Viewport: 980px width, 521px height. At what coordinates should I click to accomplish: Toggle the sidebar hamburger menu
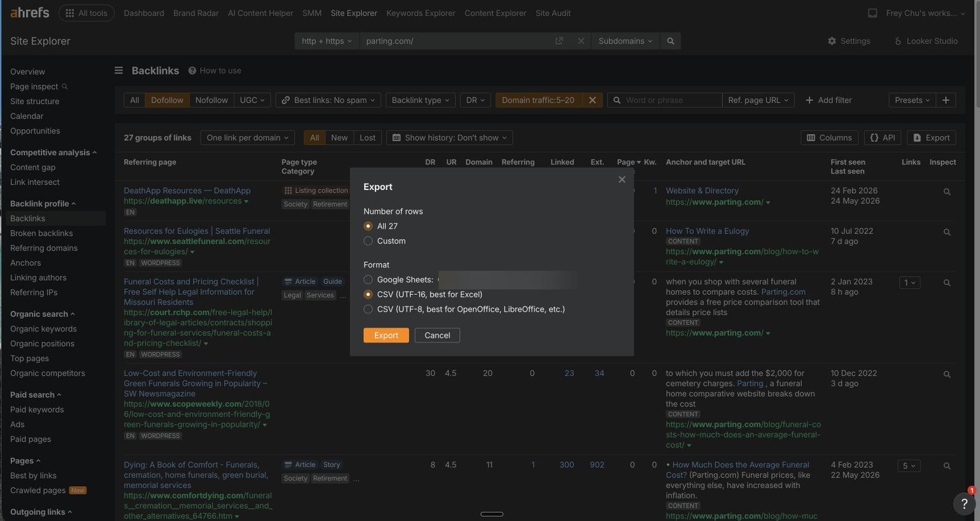click(x=119, y=70)
